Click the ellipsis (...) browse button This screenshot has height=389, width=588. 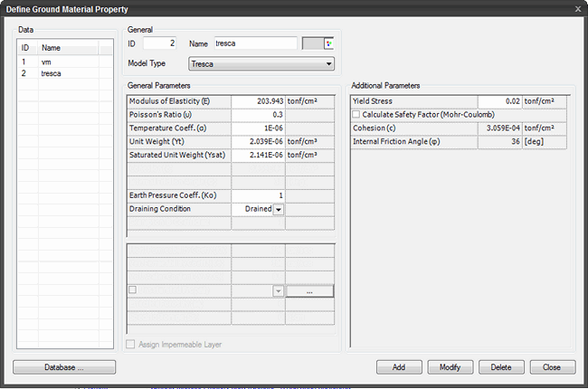pos(309,291)
